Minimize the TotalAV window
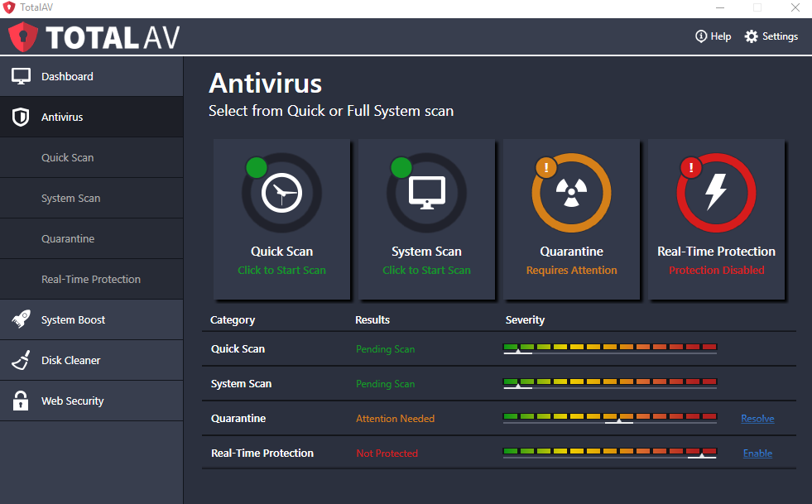Screen dimensions: 812x504 point(720,7)
